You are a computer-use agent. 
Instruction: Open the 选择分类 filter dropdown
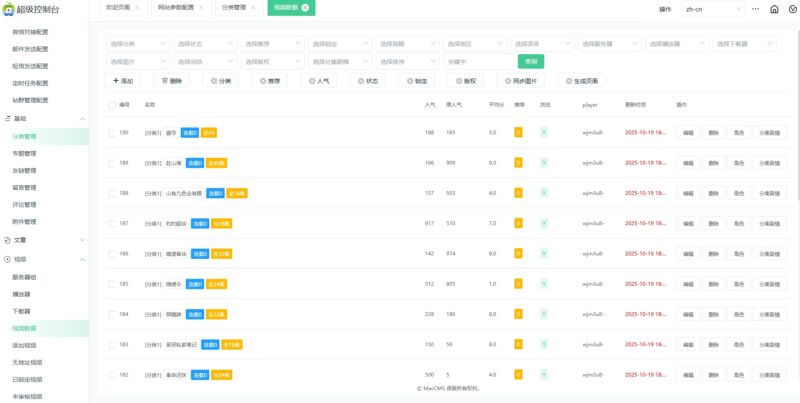(x=137, y=44)
